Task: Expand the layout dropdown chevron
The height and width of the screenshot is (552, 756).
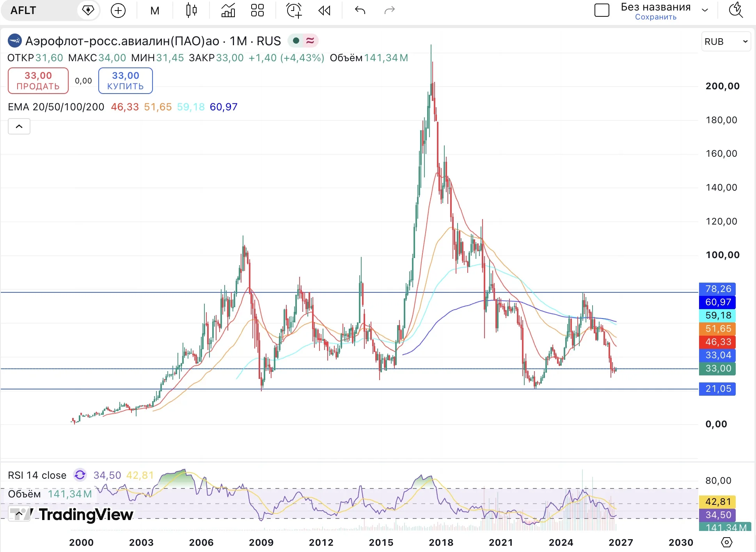Action: pos(705,11)
